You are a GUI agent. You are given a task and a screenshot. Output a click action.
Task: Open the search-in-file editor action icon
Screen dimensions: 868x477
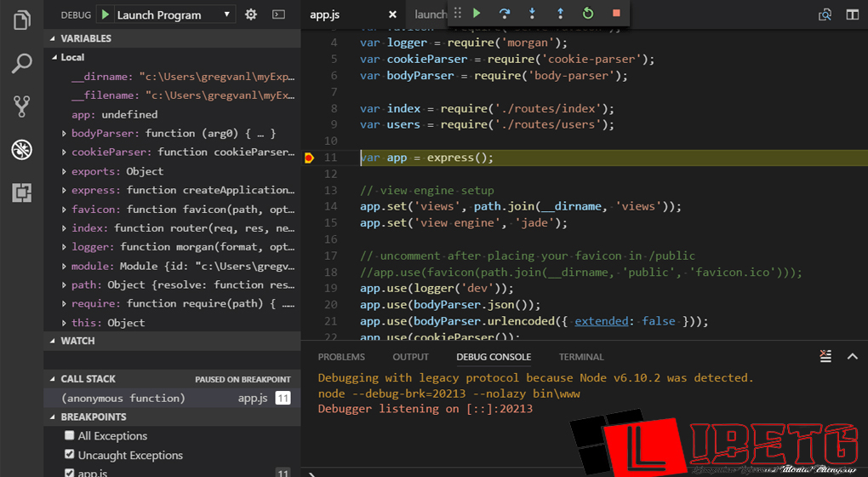click(x=825, y=14)
